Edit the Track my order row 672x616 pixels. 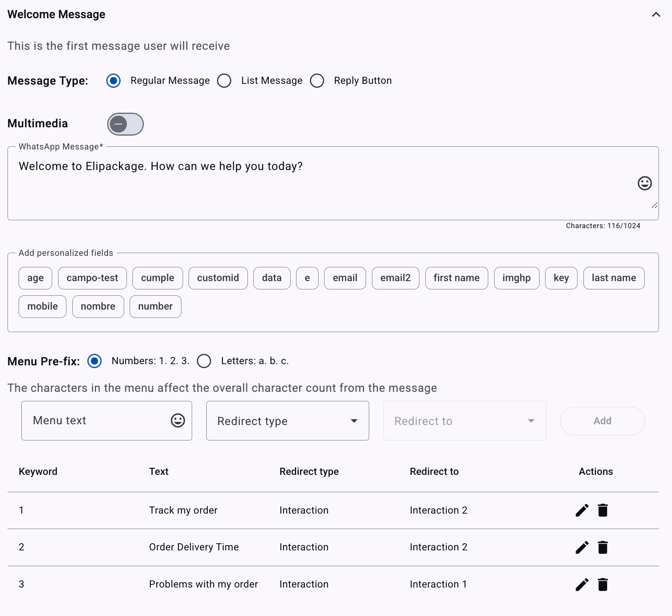click(x=582, y=510)
